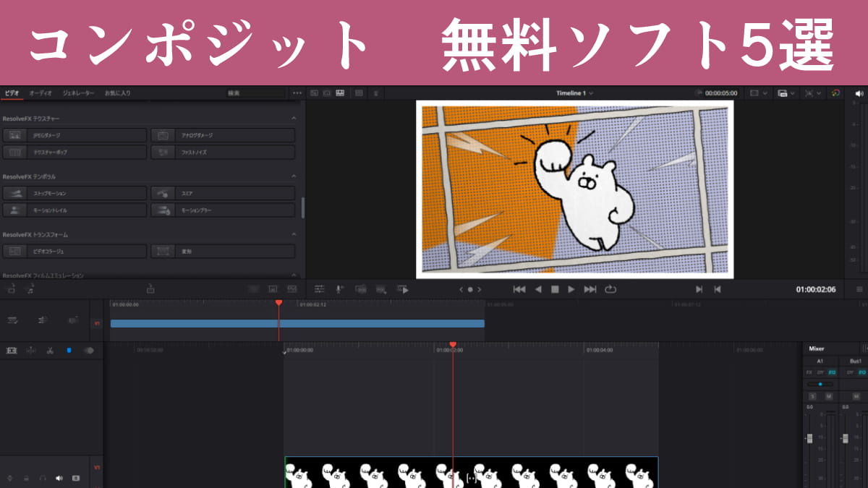This screenshot has width=868, height=488.
Task: Open the Timeline 1 dropdown
Action: [x=574, y=93]
